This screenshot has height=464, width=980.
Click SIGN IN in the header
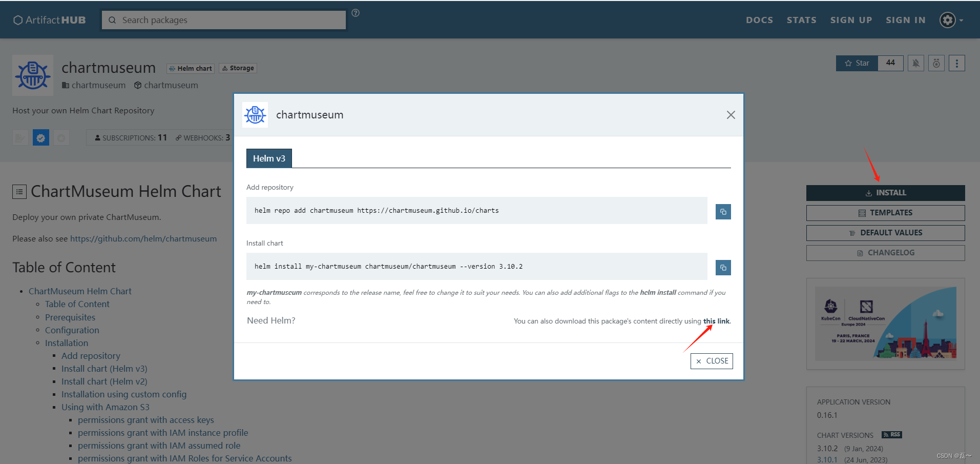click(x=906, y=20)
